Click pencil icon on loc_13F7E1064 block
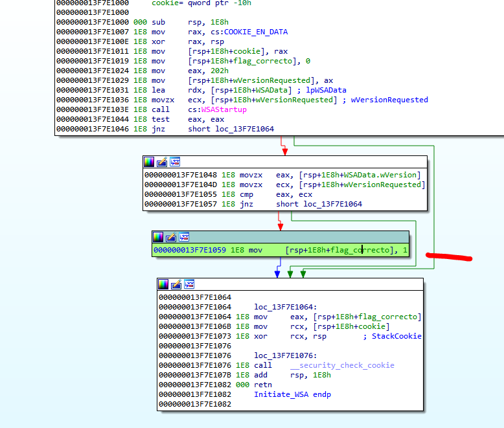The height and width of the screenshot is (428, 504). 176,284
